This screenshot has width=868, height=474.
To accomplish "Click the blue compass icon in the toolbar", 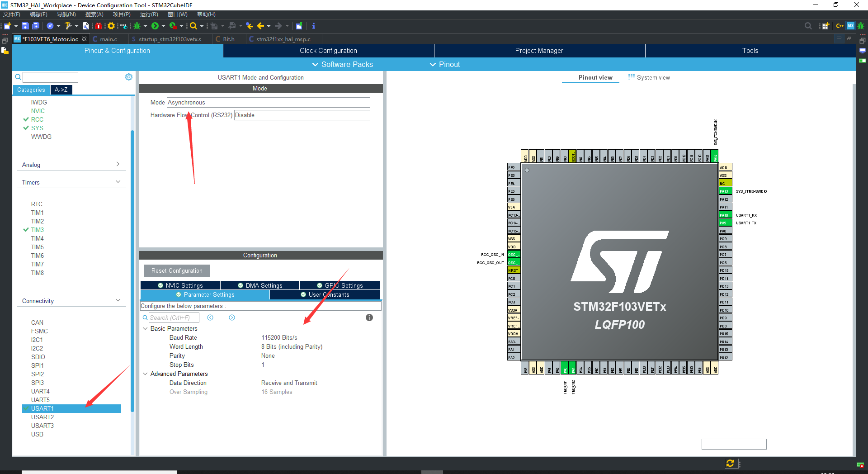I will click(x=50, y=26).
